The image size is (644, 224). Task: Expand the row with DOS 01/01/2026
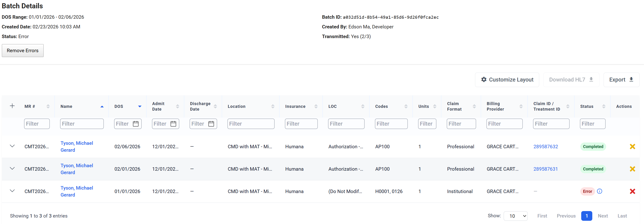click(x=12, y=191)
